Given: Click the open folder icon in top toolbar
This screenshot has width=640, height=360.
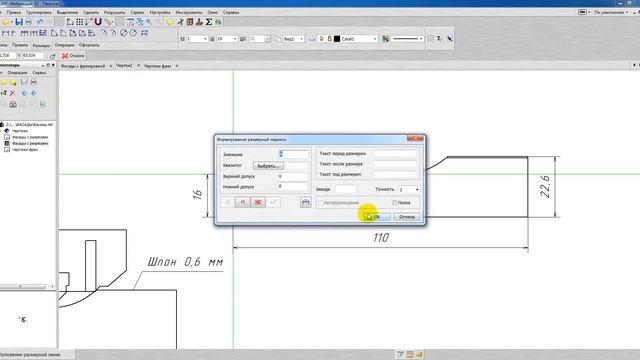Looking at the screenshot, I should tap(5, 22).
